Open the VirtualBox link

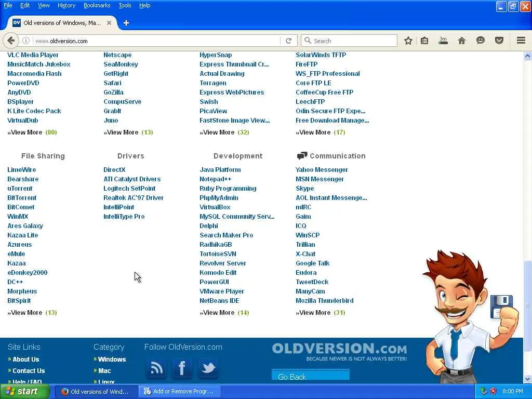tap(215, 207)
